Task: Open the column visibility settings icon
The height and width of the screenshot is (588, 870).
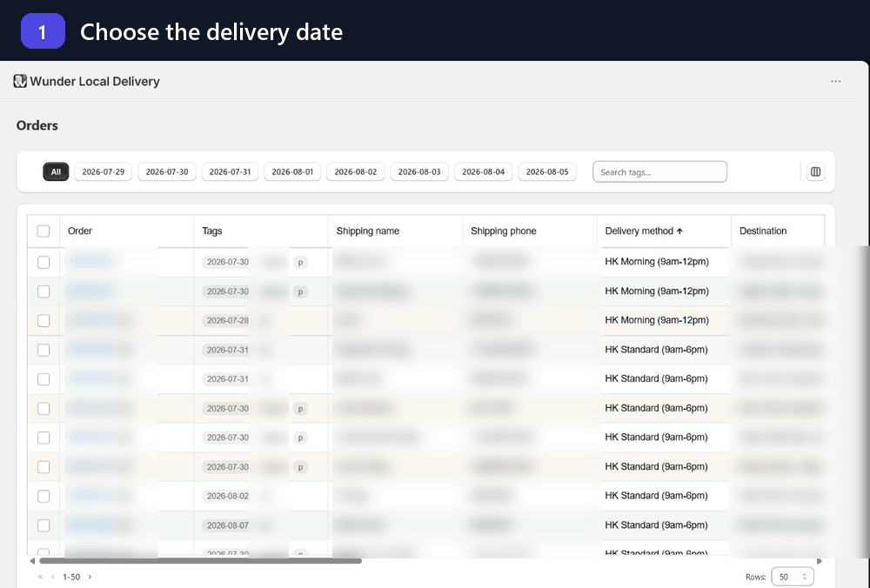Action: (815, 172)
